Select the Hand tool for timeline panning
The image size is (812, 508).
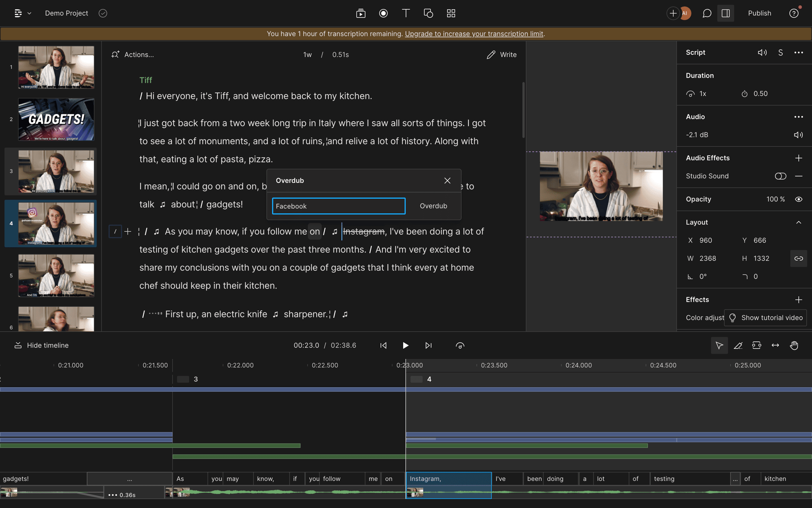(794, 345)
